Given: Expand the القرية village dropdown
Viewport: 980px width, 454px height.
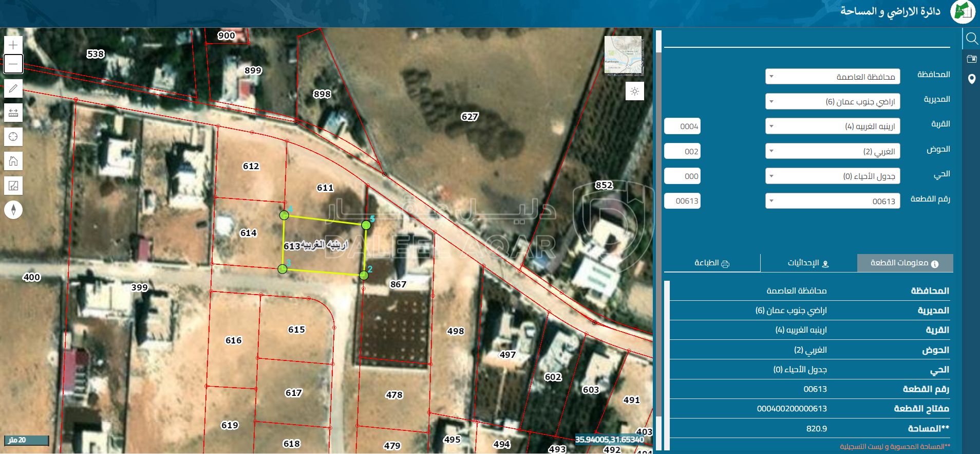Looking at the screenshot, I should coord(832,126).
